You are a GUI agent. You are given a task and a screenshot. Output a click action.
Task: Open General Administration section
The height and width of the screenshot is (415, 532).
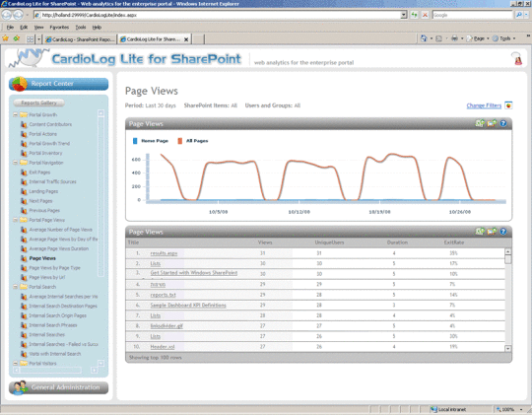tap(59, 387)
